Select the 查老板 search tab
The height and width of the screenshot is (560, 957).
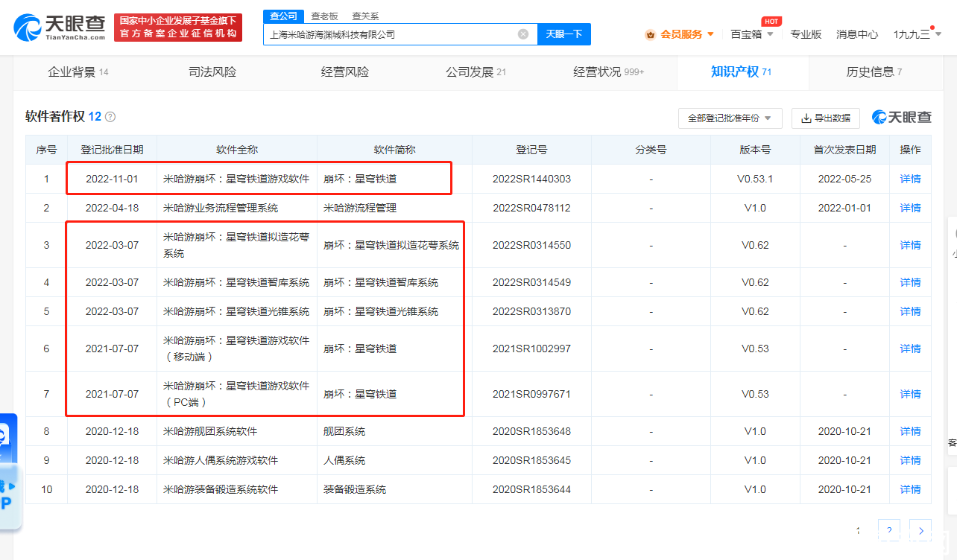tap(324, 16)
